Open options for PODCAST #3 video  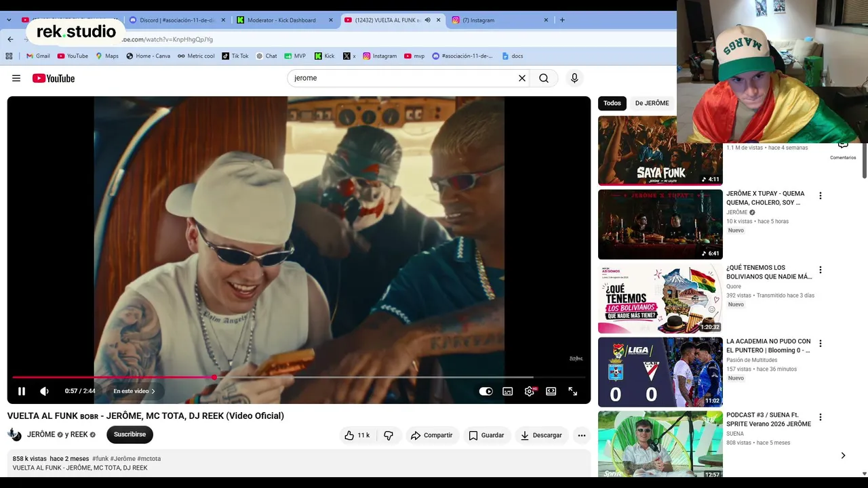(x=821, y=418)
